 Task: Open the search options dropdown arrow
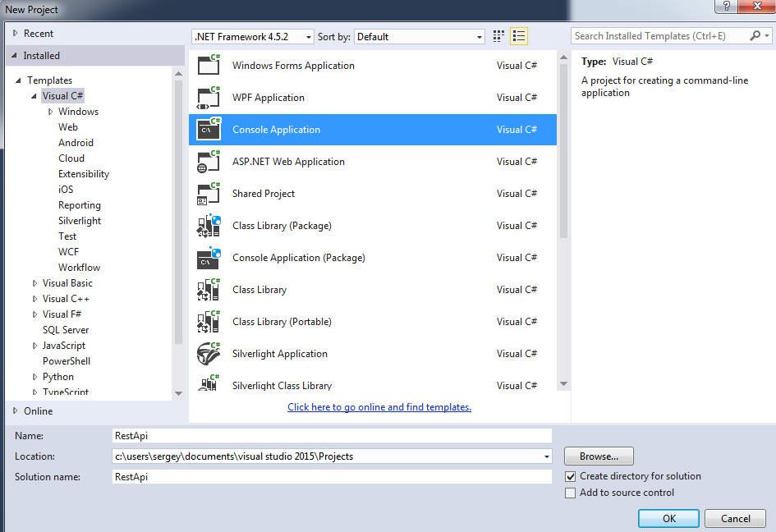pyautogui.click(x=767, y=35)
